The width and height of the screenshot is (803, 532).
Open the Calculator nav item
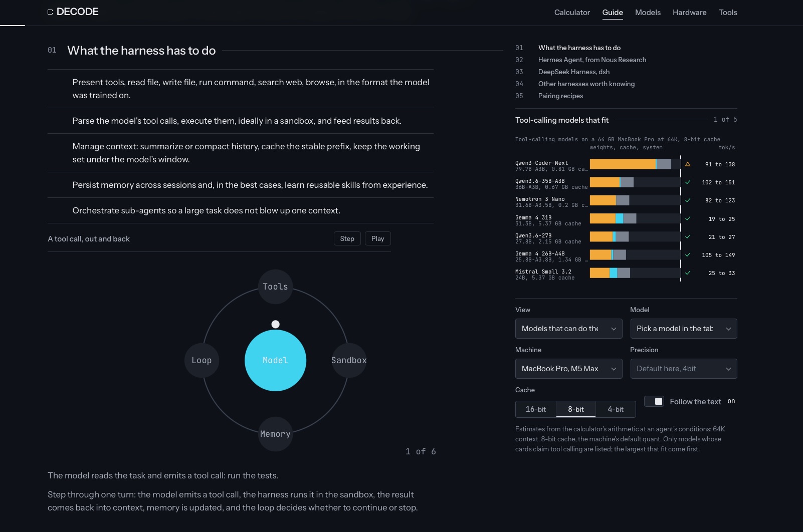tap(572, 13)
